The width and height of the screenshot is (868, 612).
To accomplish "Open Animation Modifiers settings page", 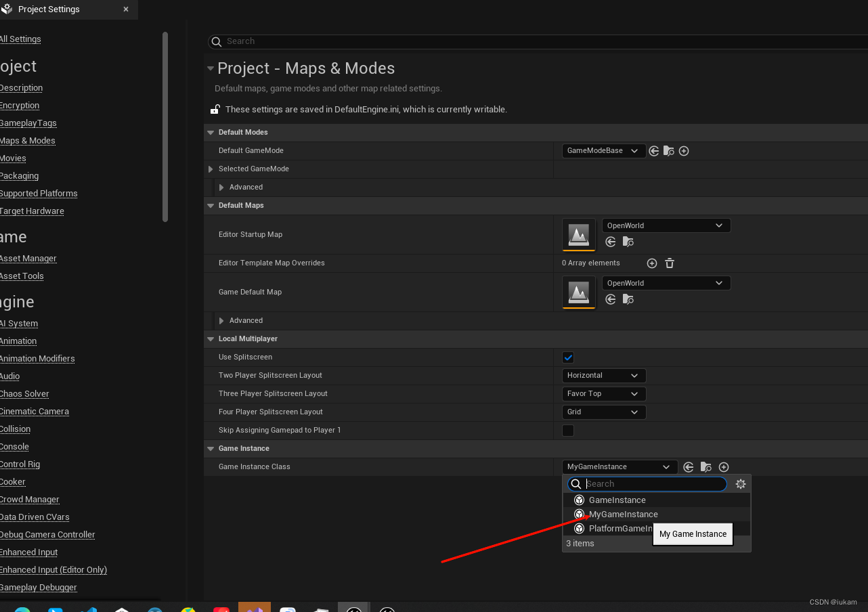I will point(37,359).
